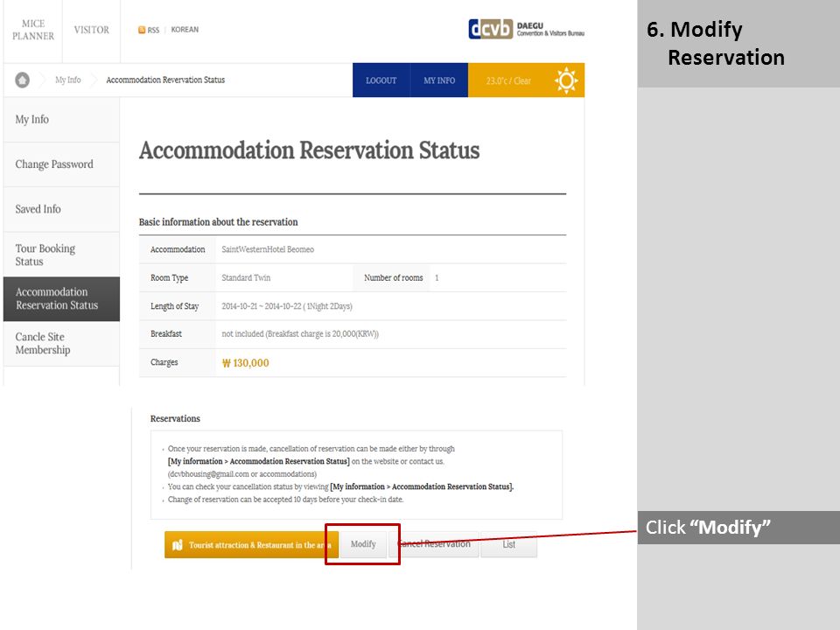Select Cancle Site Membership in sidebar

(61, 343)
